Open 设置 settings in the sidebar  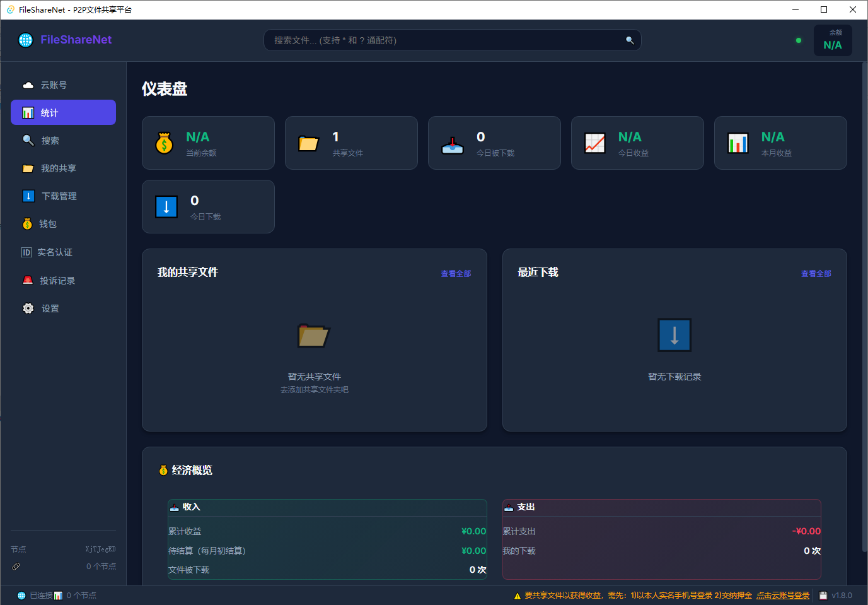point(63,308)
